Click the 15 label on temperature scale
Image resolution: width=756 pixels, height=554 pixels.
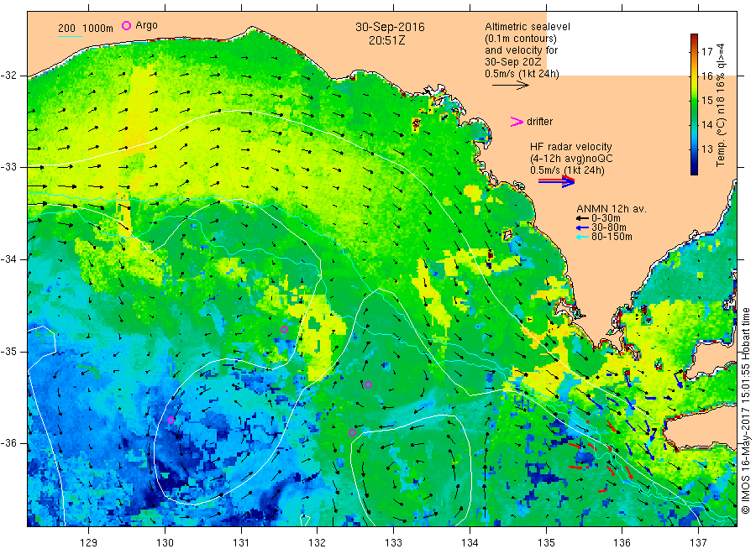pos(706,100)
